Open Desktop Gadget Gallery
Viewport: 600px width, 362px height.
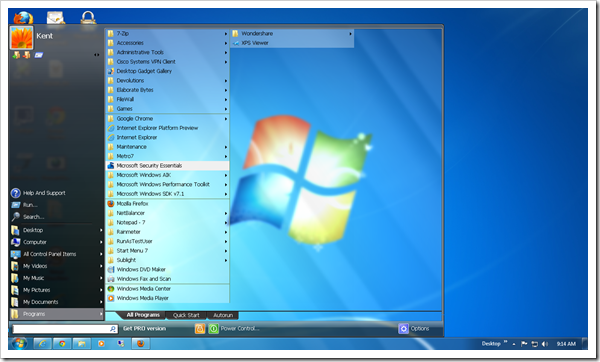(167, 71)
